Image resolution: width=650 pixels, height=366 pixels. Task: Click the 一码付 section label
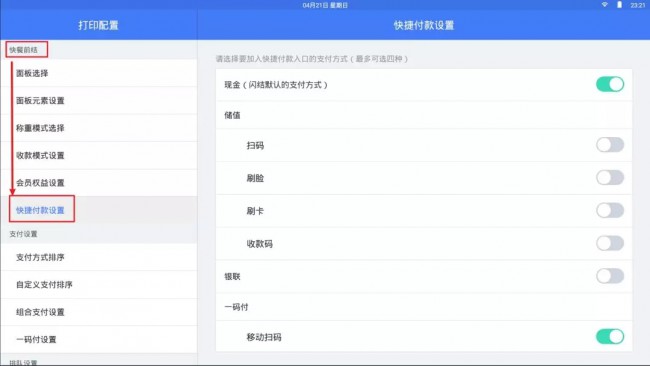(x=236, y=307)
